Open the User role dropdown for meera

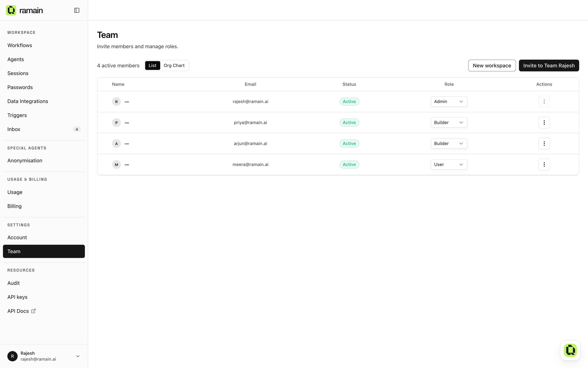click(449, 164)
